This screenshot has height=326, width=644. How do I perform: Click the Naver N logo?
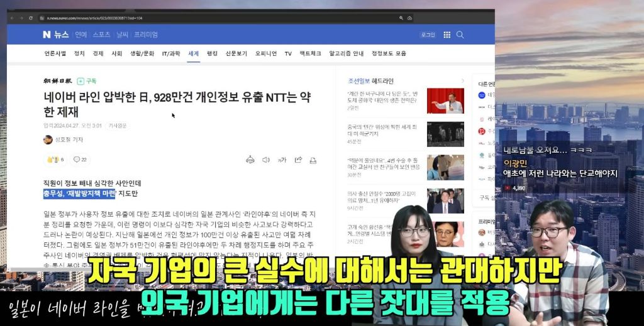(x=47, y=35)
